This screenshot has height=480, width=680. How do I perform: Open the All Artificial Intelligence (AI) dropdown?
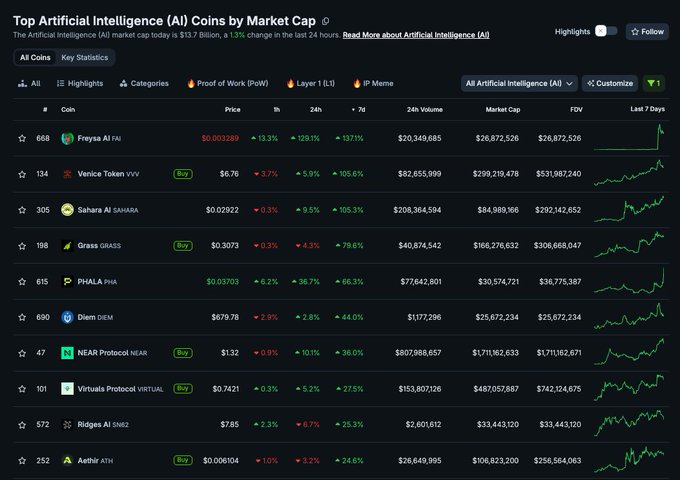pyautogui.click(x=519, y=83)
